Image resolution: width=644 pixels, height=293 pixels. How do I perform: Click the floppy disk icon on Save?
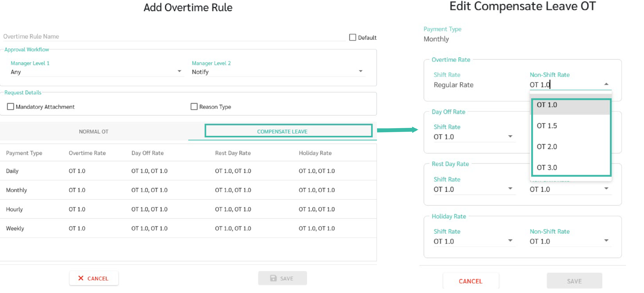[273, 278]
